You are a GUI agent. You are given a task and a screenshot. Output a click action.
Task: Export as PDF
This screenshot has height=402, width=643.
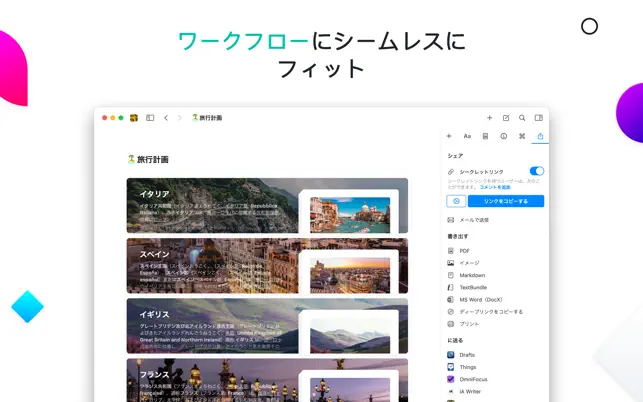pyautogui.click(x=465, y=251)
